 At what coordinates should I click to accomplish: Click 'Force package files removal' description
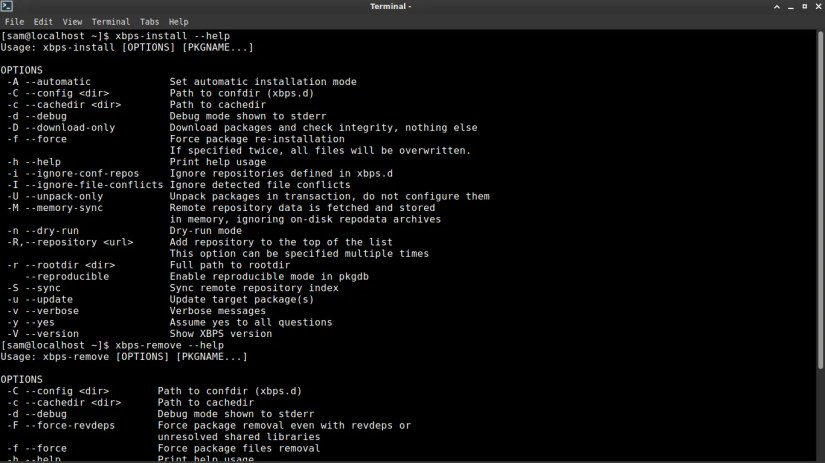point(239,448)
